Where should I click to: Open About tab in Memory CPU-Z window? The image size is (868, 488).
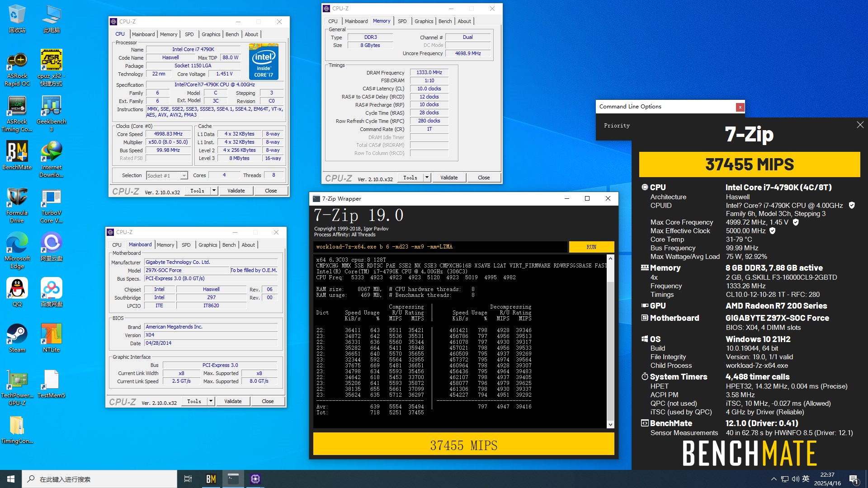click(464, 21)
